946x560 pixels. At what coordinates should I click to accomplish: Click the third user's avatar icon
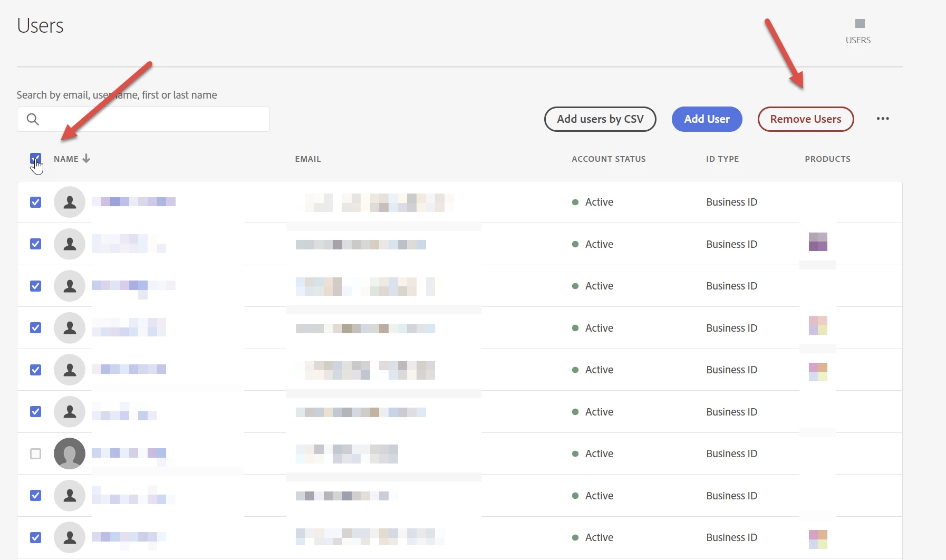click(70, 286)
